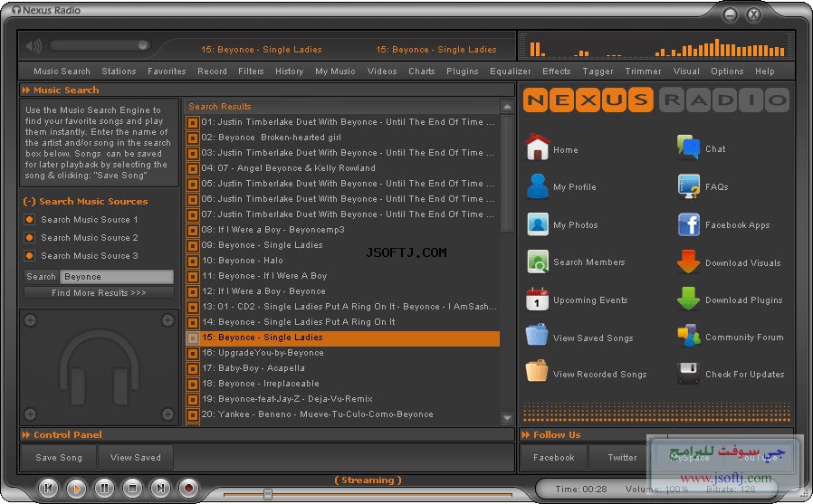Select result 14: Single Ladies Put A Ring On It
The width and height of the screenshot is (813, 504).
tap(342, 322)
